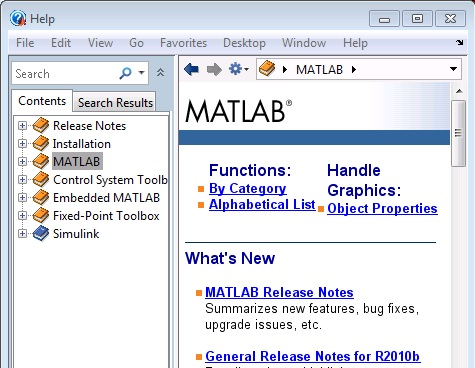Click the Help window title icon

(x=18, y=18)
